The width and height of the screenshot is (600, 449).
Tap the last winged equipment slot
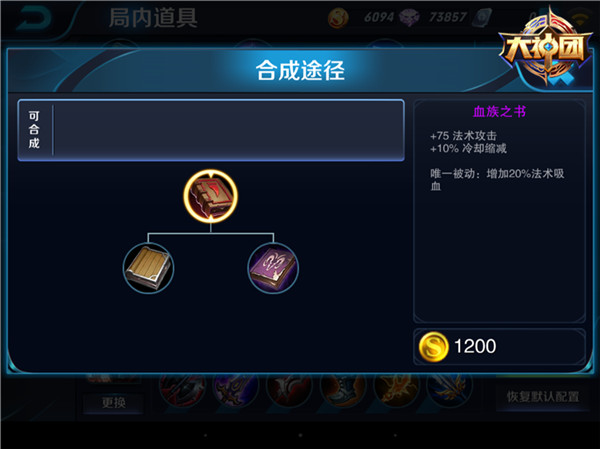pos(450,389)
